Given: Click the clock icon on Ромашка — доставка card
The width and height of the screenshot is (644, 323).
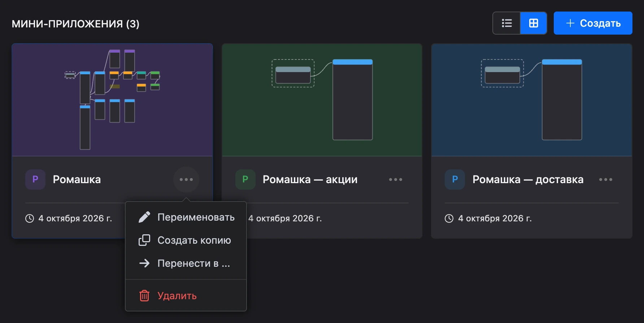Looking at the screenshot, I should (449, 218).
